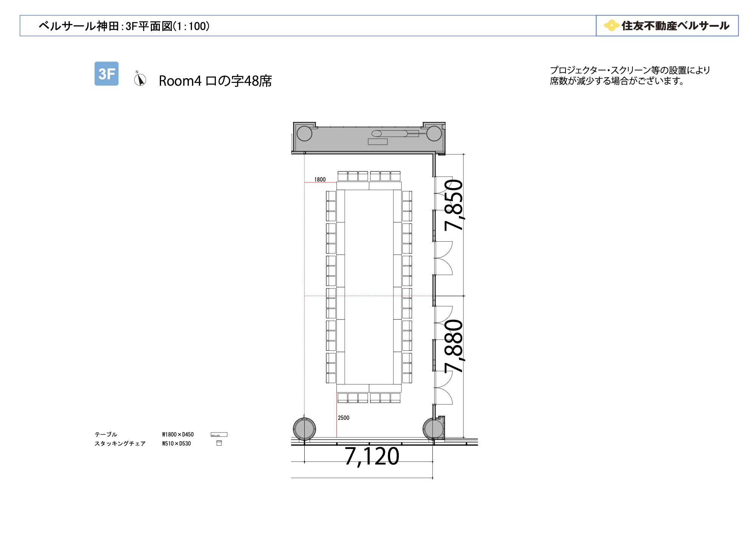Viewport: 756px width, 534px height.
Task: Click the Sumitomo Bellesalle yellow logo mark
Action: coord(611,26)
